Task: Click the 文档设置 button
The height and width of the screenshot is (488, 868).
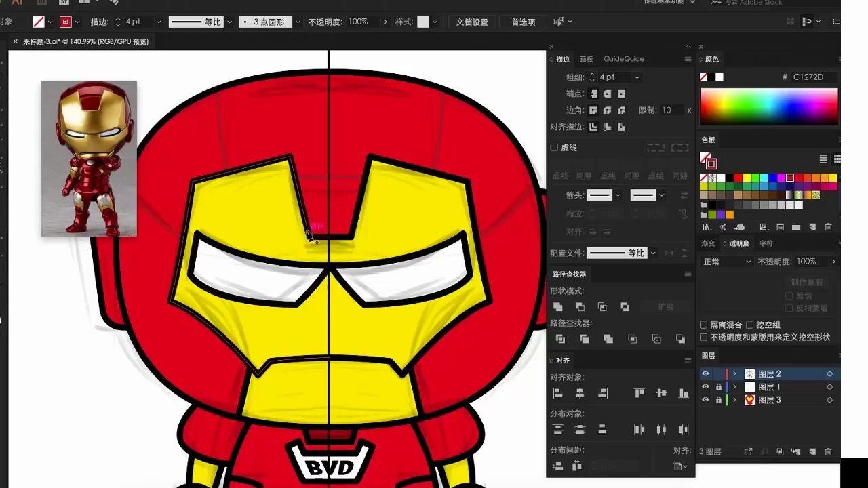Action: tap(472, 22)
